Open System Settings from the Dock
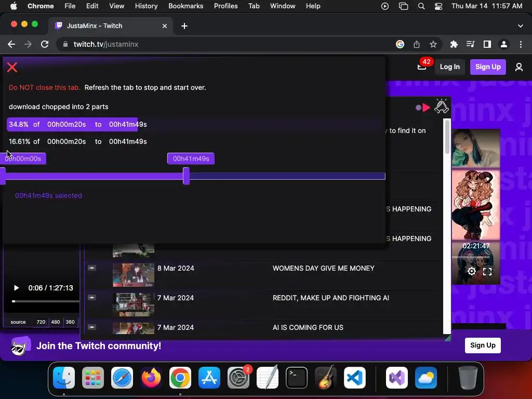The width and height of the screenshot is (532, 399). pyautogui.click(x=238, y=378)
